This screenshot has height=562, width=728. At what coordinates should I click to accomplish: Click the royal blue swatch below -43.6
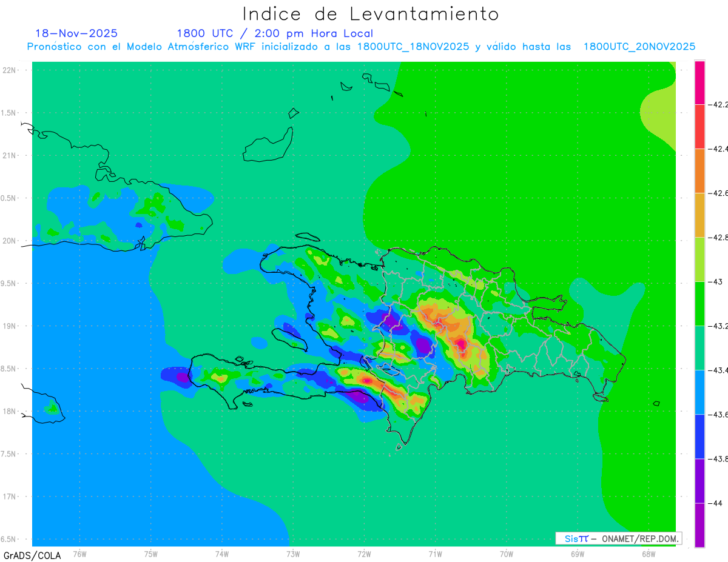pos(699,437)
